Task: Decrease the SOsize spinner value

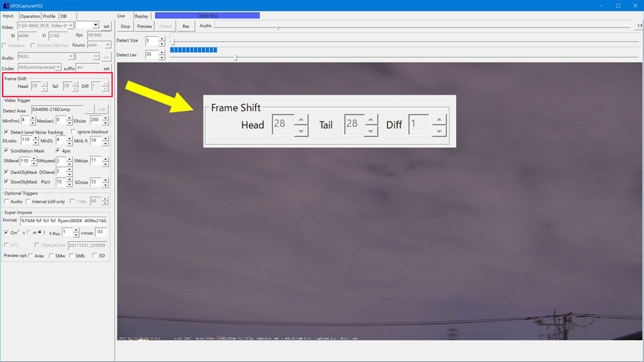Action: [105, 185]
